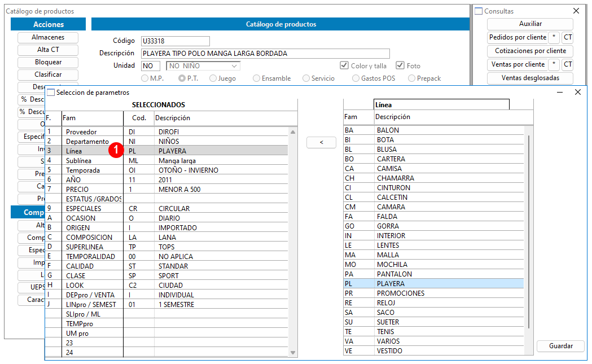Select TENIS in the Línea list
The image size is (592, 364).
(433, 331)
